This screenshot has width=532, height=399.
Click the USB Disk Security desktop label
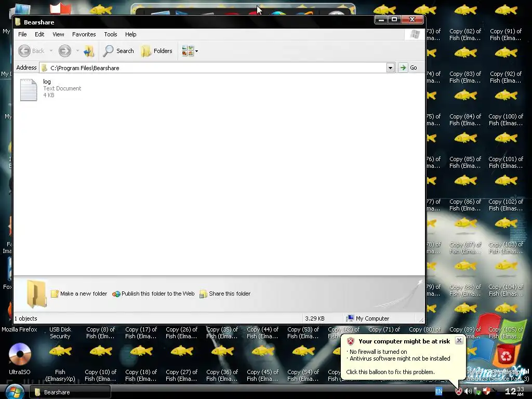point(60,333)
